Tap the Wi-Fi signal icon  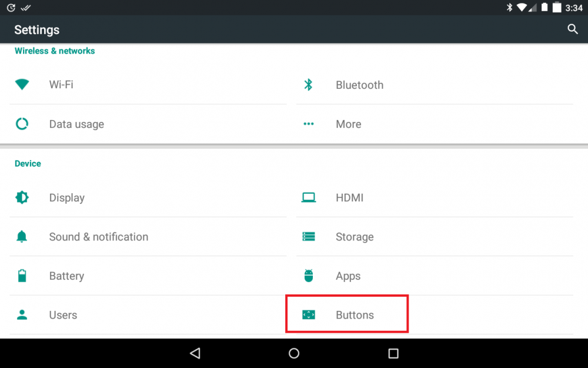tap(22, 85)
